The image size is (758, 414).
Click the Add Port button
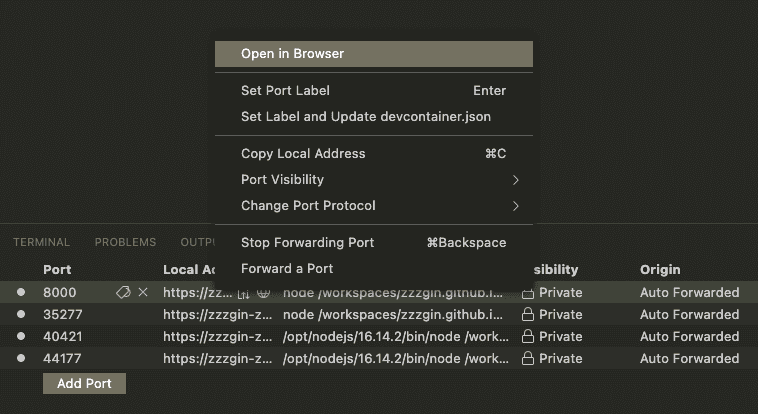pyautogui.click(x=85, y=384)
